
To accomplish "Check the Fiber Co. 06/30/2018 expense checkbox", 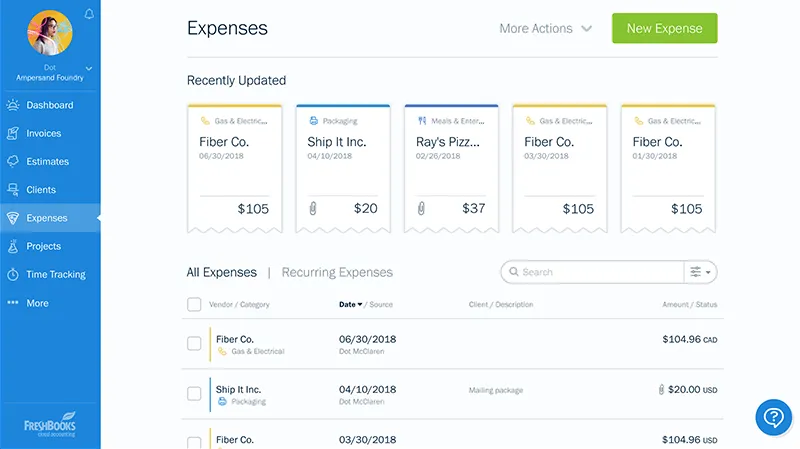I will [x=194, y=344].
